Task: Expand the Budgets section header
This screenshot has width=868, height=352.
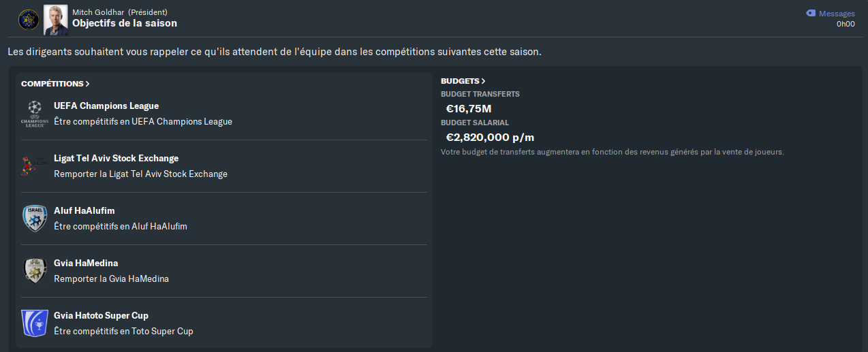Action: pos(463,81)
